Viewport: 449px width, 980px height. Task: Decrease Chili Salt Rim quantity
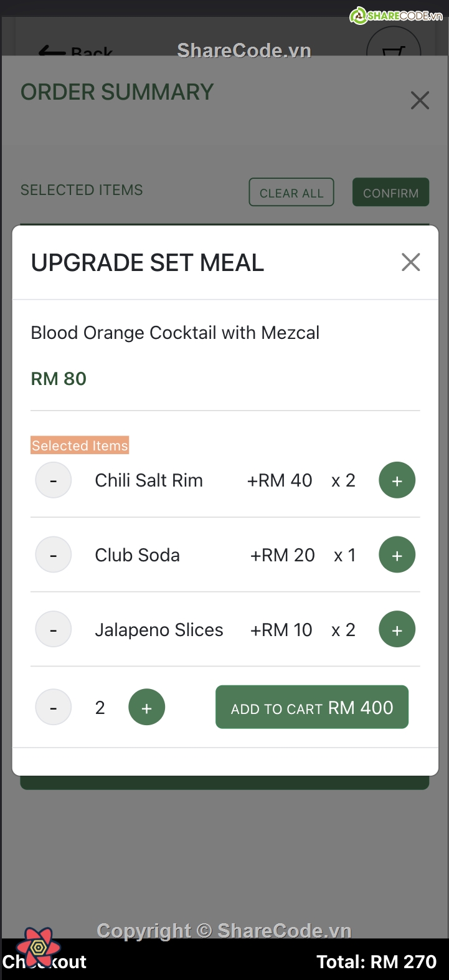click(x=54, y=480)
